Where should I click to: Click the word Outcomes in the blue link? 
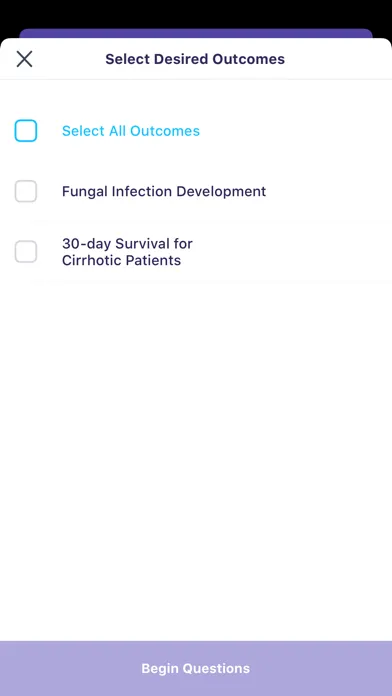coord(165,131)
